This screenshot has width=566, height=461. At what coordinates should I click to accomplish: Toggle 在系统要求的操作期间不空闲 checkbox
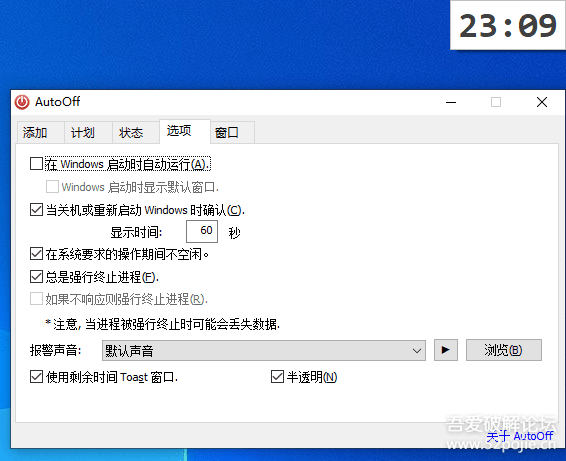(x=36, y=254)
